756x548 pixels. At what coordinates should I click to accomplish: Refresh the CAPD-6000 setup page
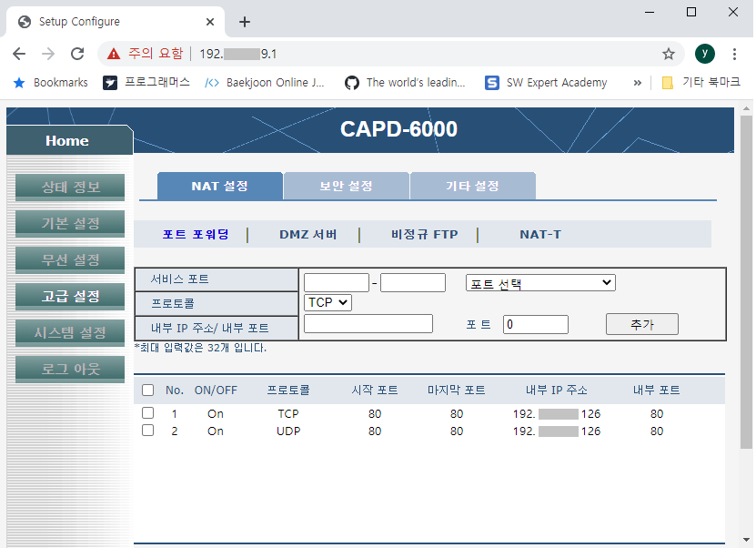click(79, 55)
